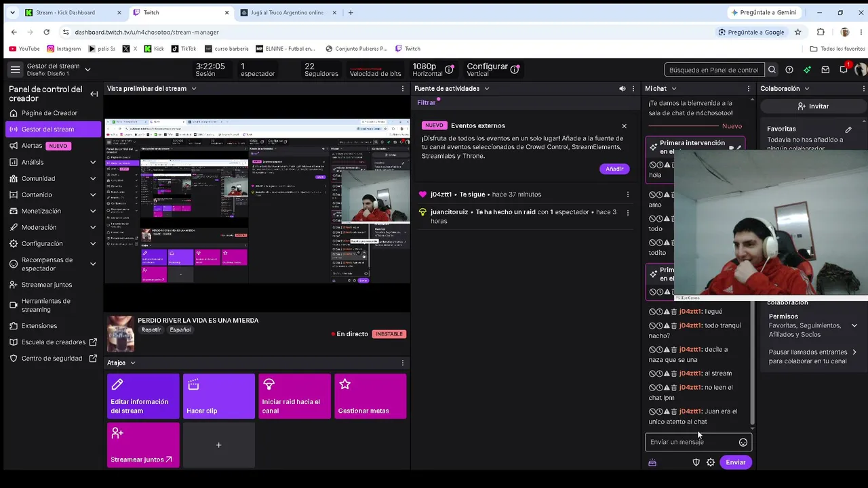The image size is (868, 488).
Task: Open chat settings gear icon
Action: [x=711, y=462]
